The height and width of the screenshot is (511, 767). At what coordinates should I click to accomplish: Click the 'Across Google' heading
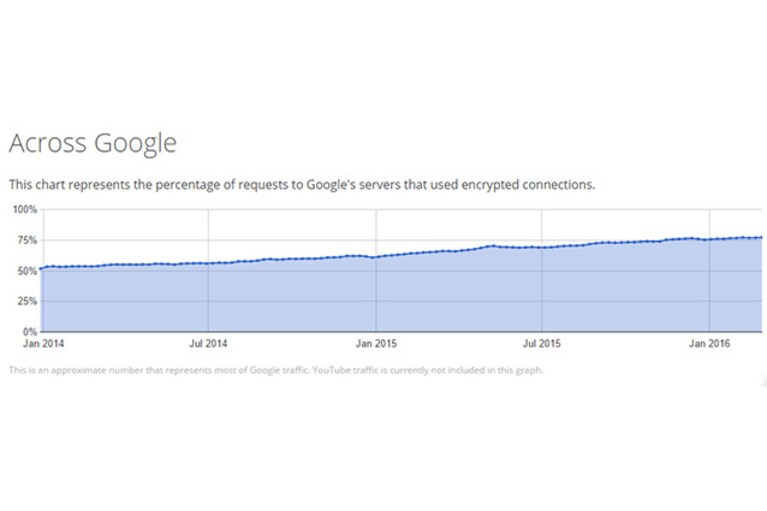coord(92,143)
